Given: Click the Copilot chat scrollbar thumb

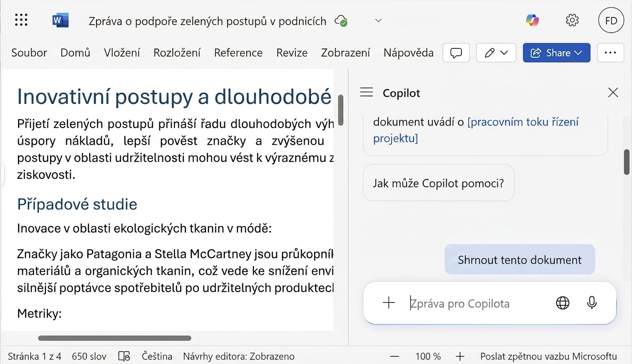Looking at the screenshot, I should pyautogui.click(x=626, y=162).
